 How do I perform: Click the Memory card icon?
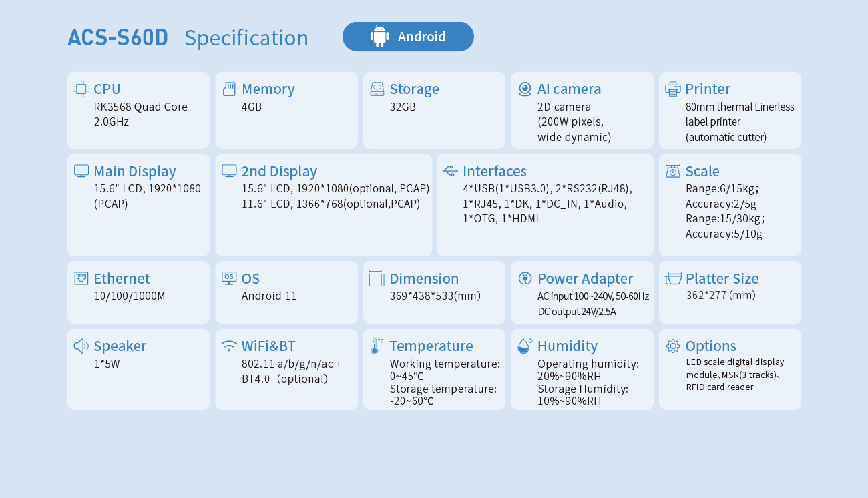(229, 89)
